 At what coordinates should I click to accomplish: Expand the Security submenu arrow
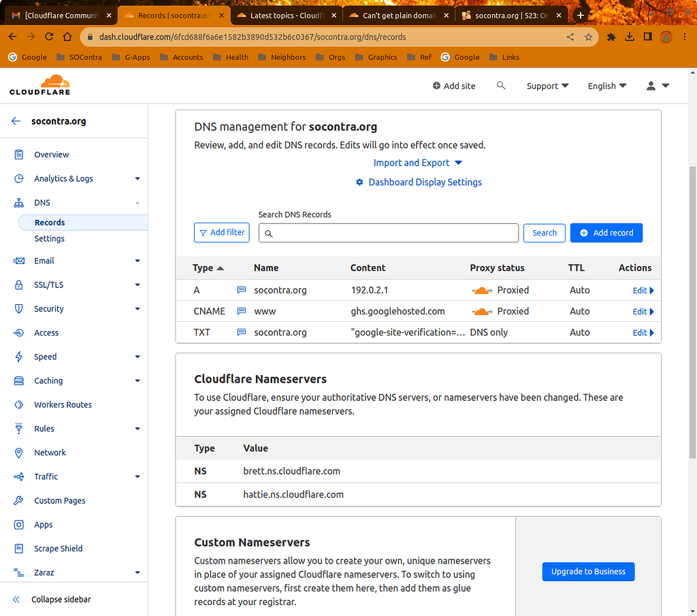point(137,309)
